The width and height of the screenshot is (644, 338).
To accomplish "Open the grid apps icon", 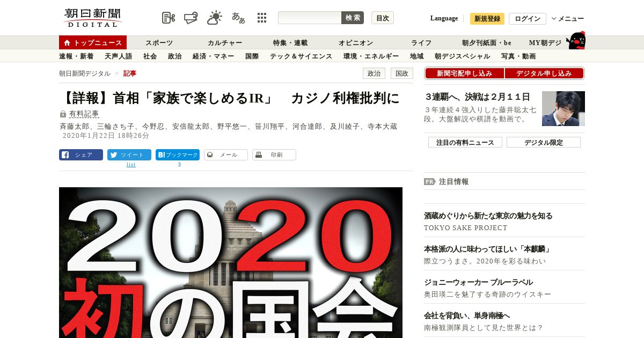I will (x=262, y=18).
